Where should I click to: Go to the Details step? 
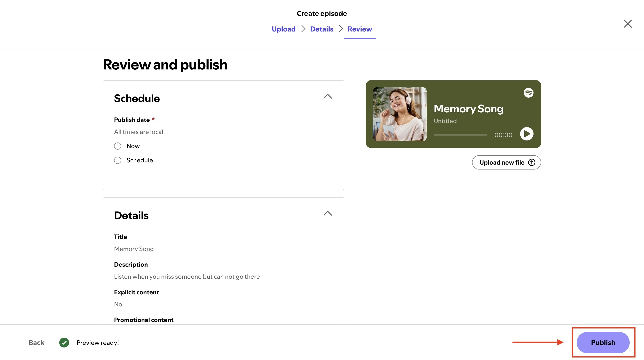pos(322,29)
